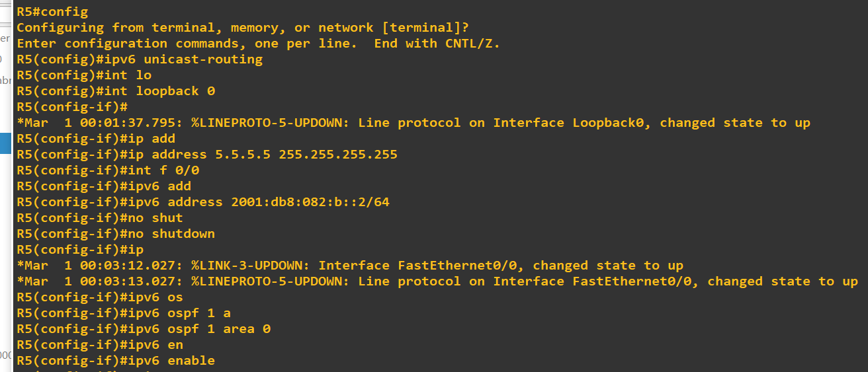
Task: Click the IPv6 address "2001:db8:082:b::2/64"
Action: tap(310, 202)
